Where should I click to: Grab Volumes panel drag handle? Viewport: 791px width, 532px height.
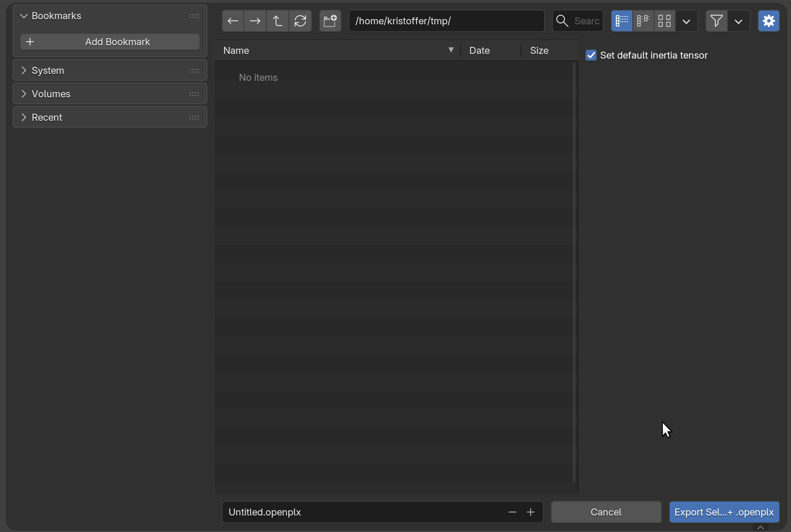(194, 94)
